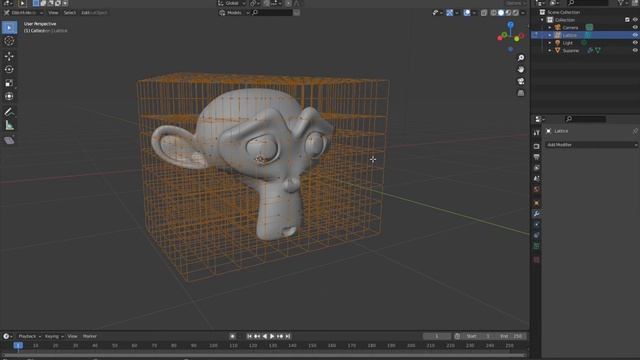Collapse the Collection tree item
This screenshot has width=640, height=360.
[542, 20]
